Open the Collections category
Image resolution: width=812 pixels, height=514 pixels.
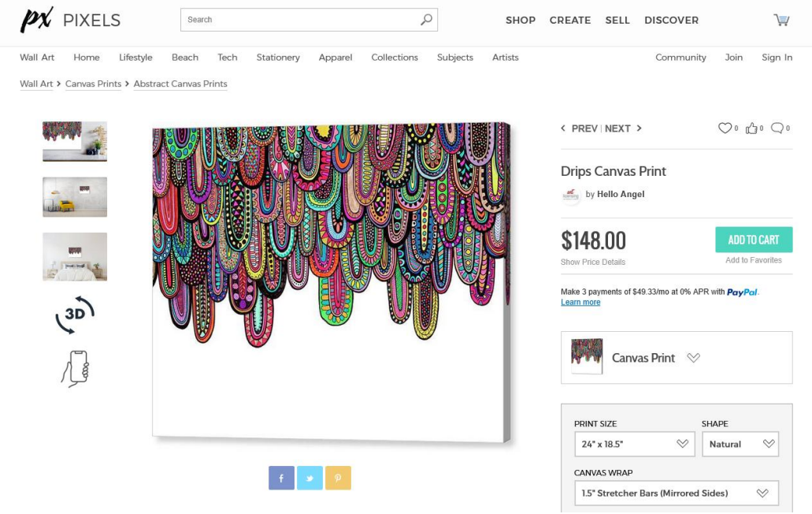pos(395,58)
